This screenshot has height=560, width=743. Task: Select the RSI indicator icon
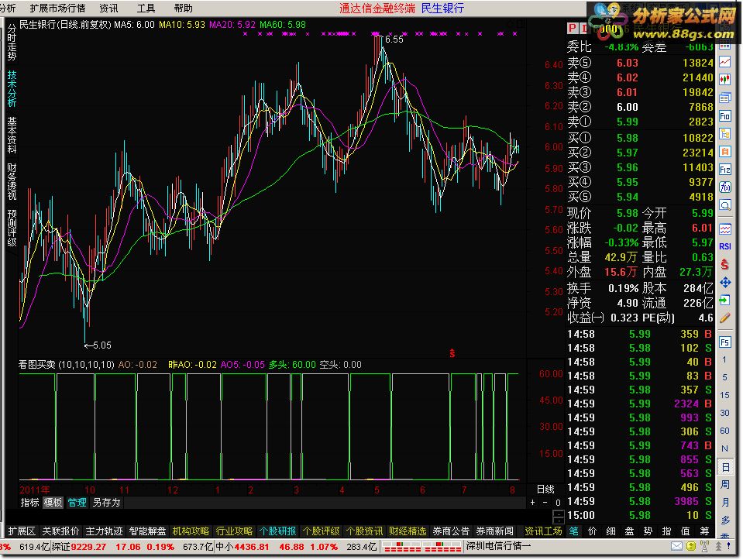click(x=724, y=246)
